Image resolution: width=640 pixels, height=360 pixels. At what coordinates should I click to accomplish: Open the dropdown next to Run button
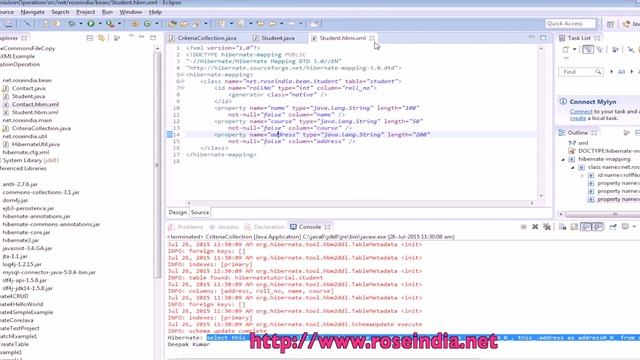point(100,24)
